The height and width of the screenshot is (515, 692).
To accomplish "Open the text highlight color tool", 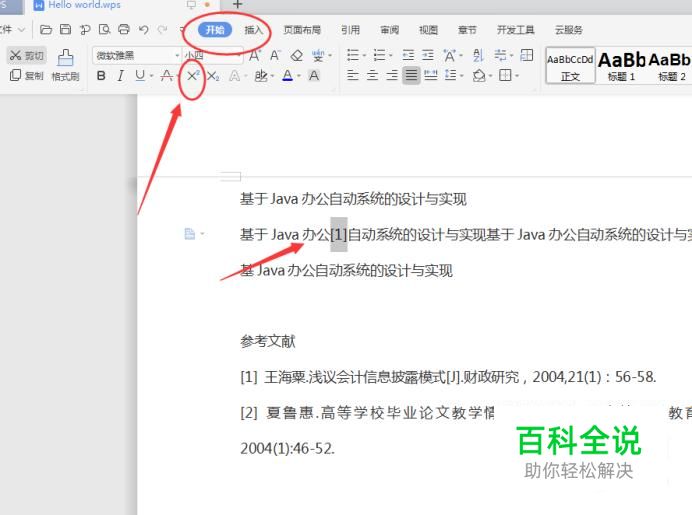I will 261,76.
